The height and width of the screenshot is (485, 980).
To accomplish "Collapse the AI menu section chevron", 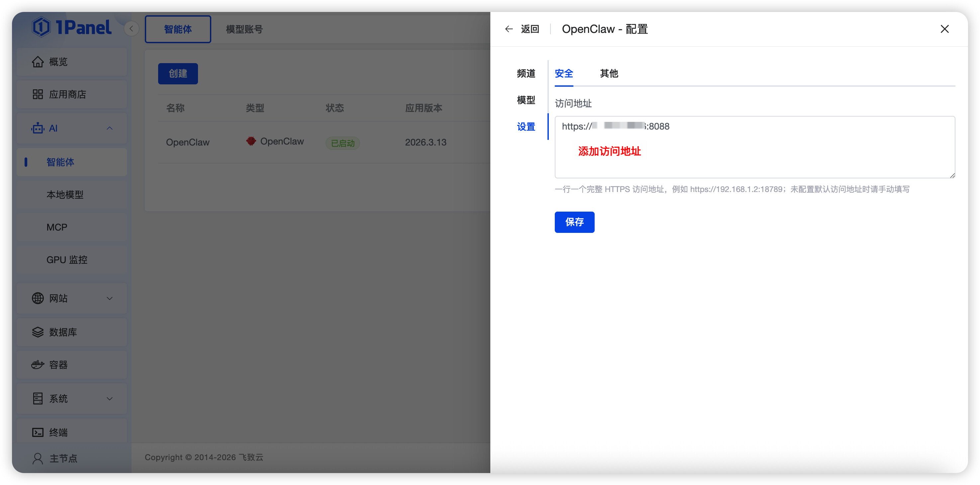I will click(x=110, y=129).
